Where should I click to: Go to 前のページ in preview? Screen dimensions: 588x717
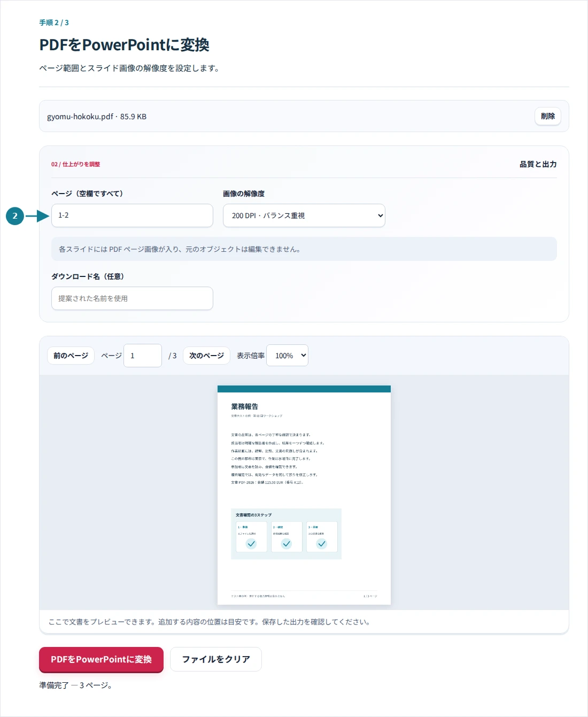pos(71,356)
